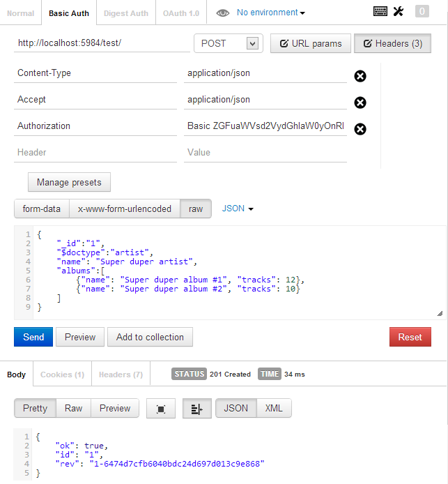This screenshot has width=448, height=484.
Task: Click the Content-Type header key field
Action: 95,73
